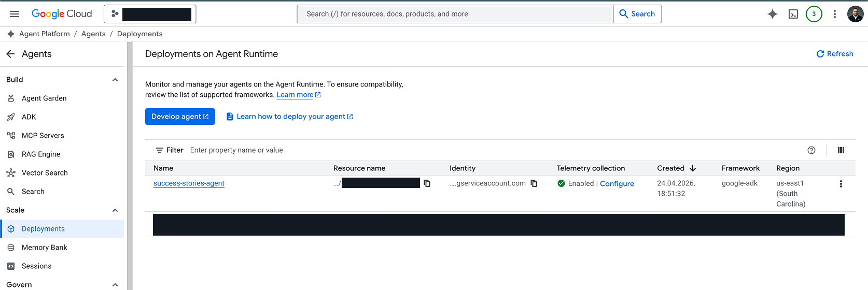Sort by Identity column header
The image size is (868, 290).
pos(463,168)
